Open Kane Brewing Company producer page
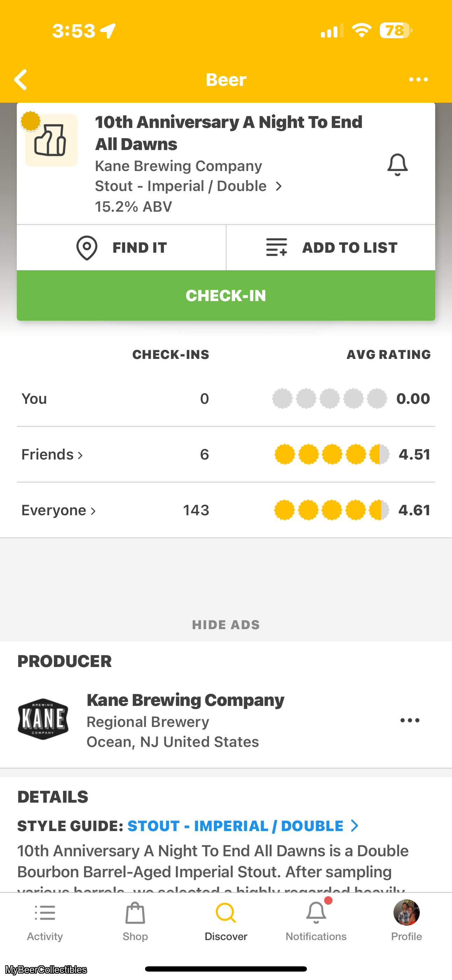This screenshot has height=980, width=452. click(x=185, y=700)
